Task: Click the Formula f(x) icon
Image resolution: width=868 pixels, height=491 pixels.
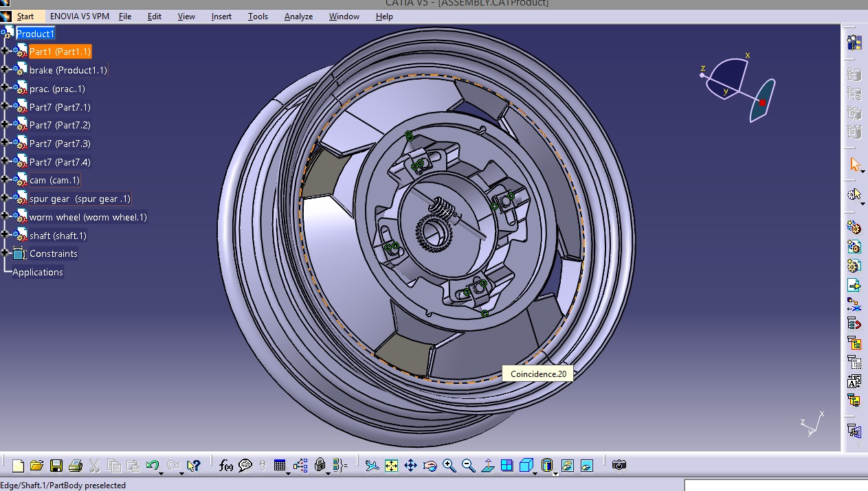Action: pos(226,466)
